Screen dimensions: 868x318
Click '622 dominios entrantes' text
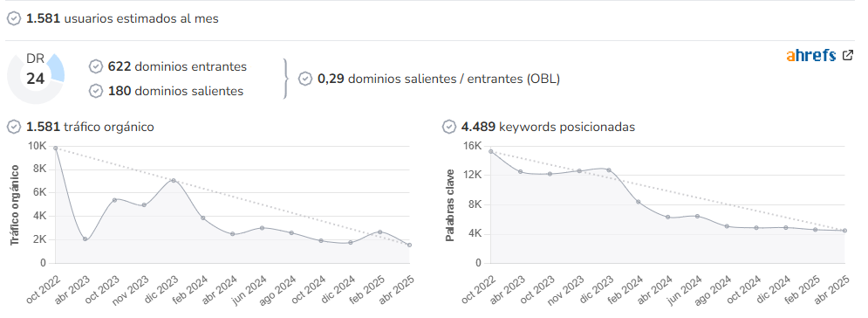pyautogui.click(x=177, y=66)
